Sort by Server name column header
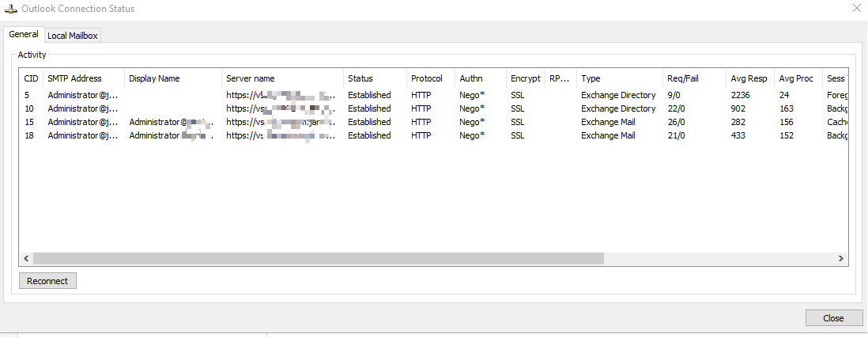This screenshot has height=338, width=868. (x=282, y=78)
